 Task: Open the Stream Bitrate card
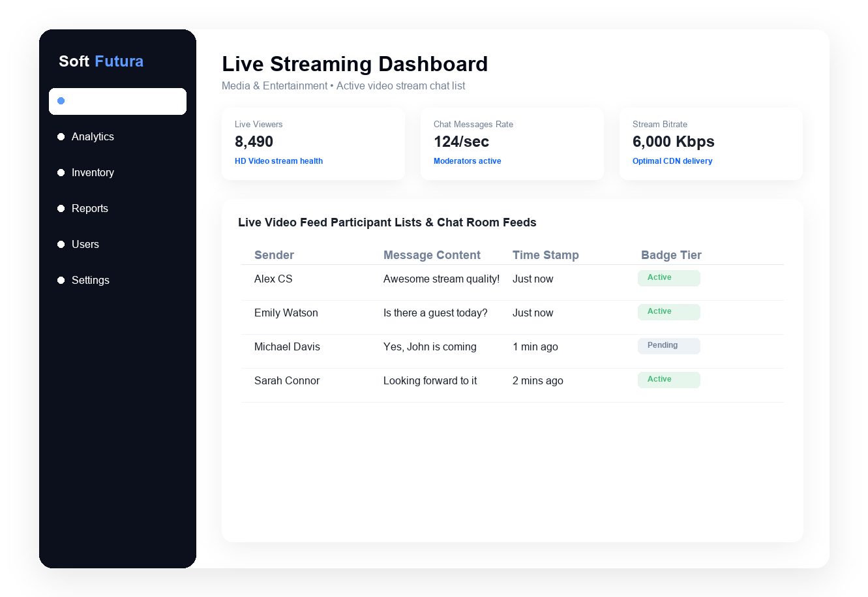coord(711,144)
